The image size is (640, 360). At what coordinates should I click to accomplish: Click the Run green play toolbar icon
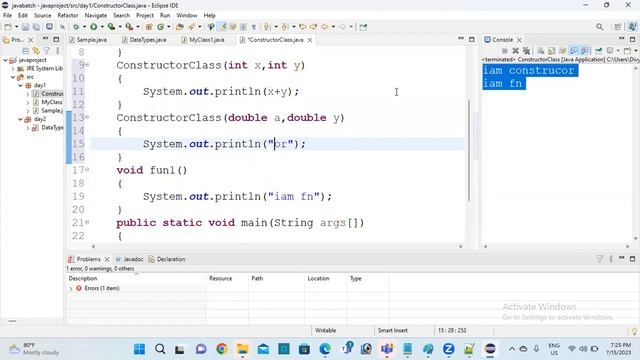94,27
